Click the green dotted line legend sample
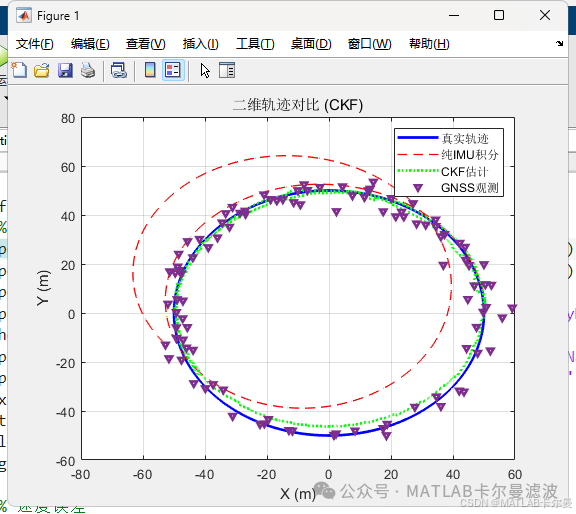Screen dimensions: 576x514 tap(418, 171)
